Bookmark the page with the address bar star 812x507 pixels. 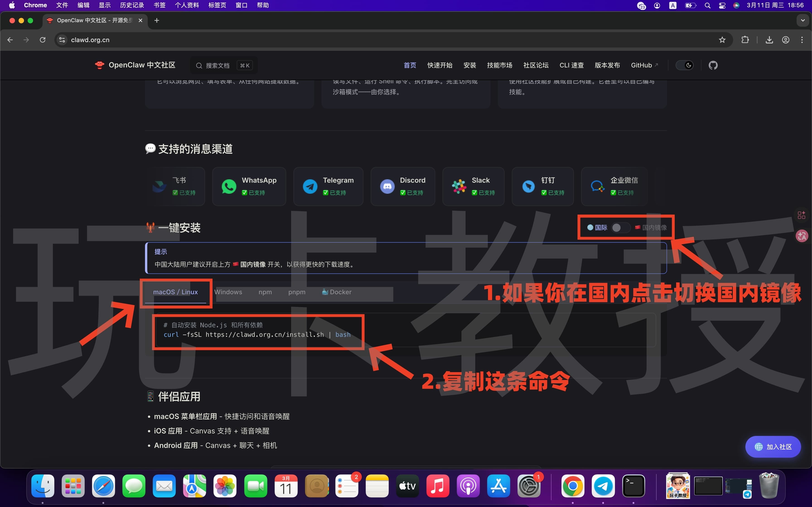722,40
